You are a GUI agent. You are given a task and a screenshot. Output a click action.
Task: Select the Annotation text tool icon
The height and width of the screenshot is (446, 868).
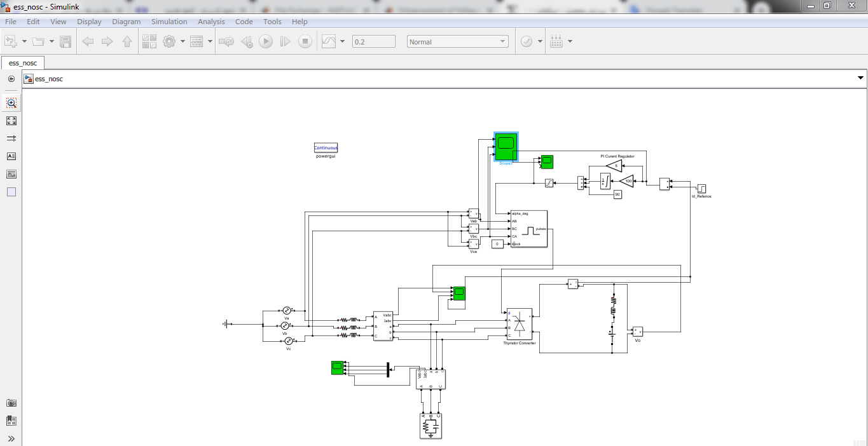click(11, 156)
